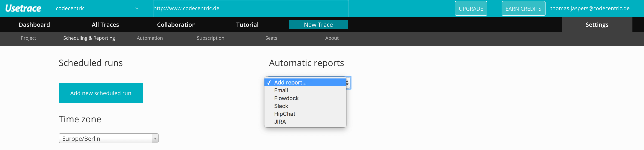Viewport: 644px width, 150px height.
Task: Click the http://www.codecentric.de URL field
Action: pyautogui.click(x=251, y=8)
